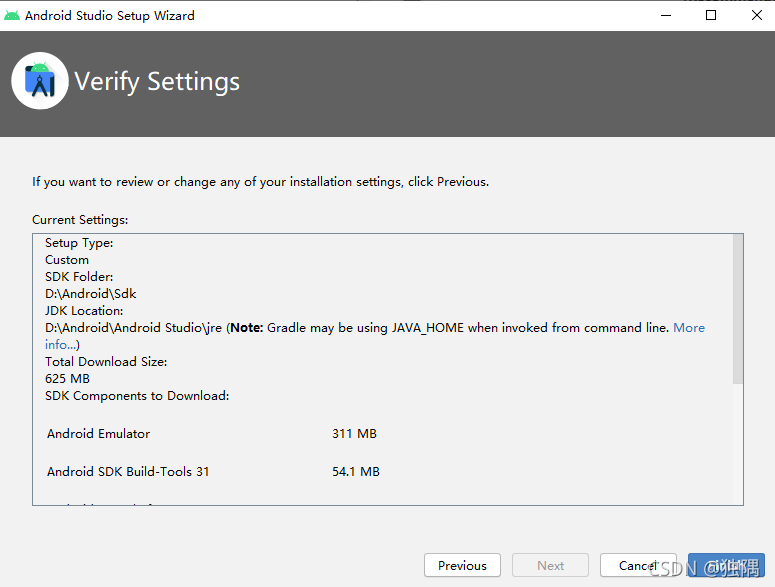Image resolution: width=775 pixels, height=587 pixels.
Task: Click the 625 MB total download size
Action: tap(67, 378)
